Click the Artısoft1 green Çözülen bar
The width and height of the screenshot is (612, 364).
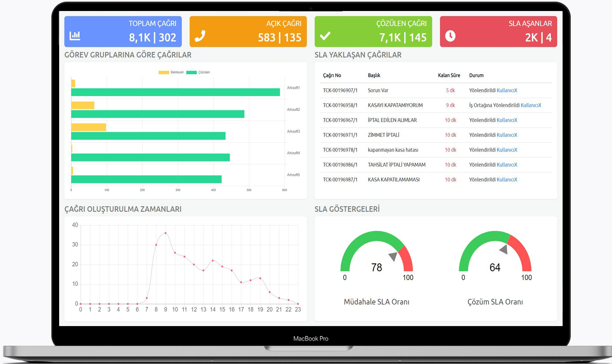(x=175, y=92)
